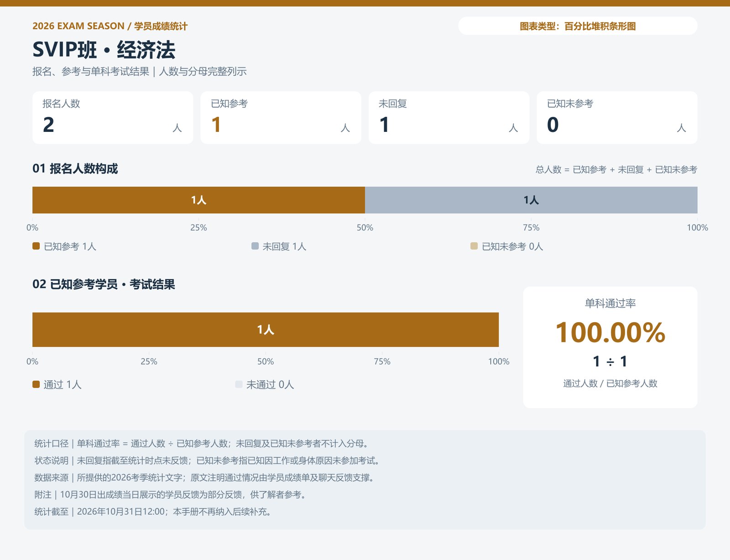730x560 pixels.
Task: Open the 未回复 summary card
Action: pos(449,118)
